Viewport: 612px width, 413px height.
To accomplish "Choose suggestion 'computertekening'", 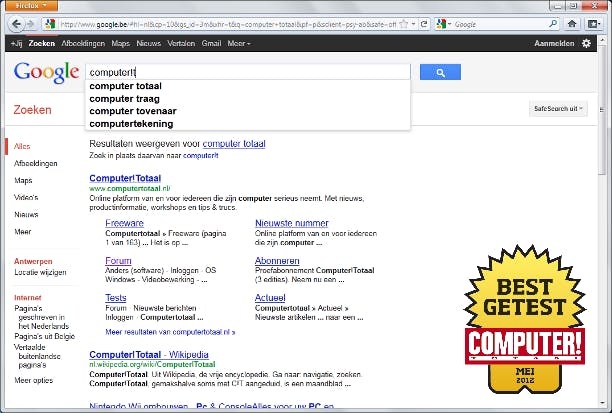I will [131, 124].
